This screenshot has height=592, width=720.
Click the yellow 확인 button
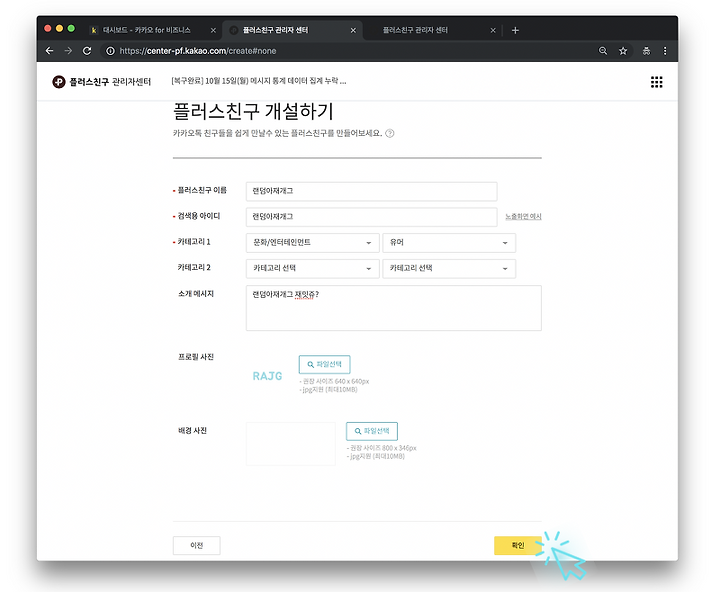point(518,545)
